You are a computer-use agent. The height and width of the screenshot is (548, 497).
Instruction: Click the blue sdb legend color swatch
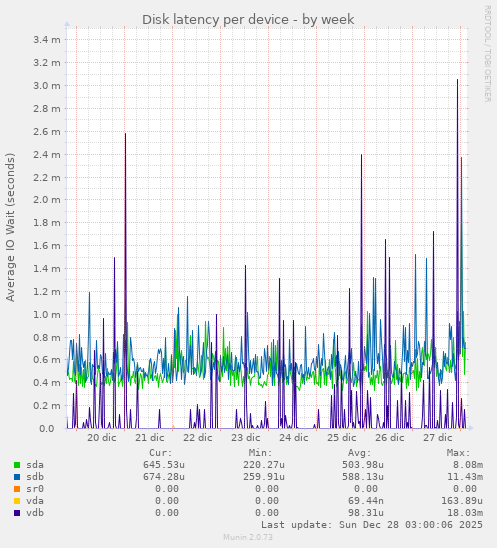point(17,477)
